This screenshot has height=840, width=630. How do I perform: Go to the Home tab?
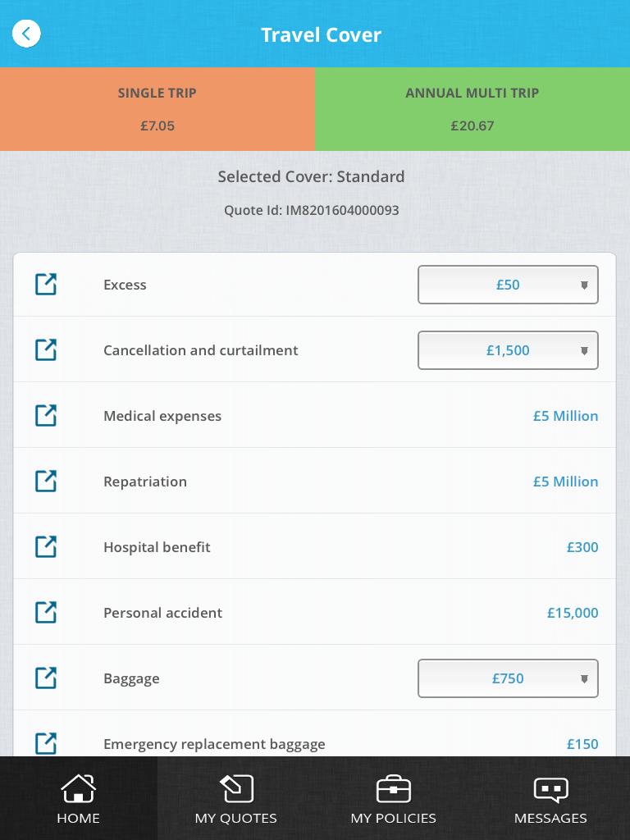coord(78,798)
